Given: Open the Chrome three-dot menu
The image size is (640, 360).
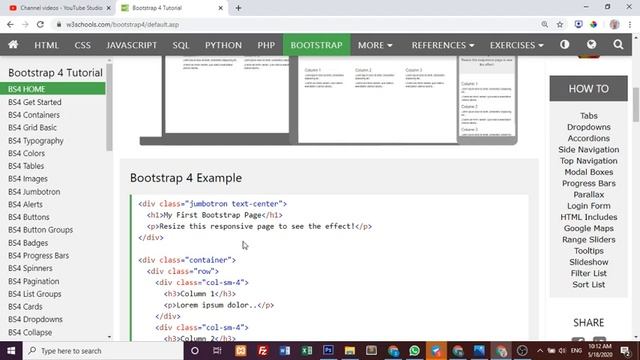Looking at the screenshot, I should (x=630, y=24).
